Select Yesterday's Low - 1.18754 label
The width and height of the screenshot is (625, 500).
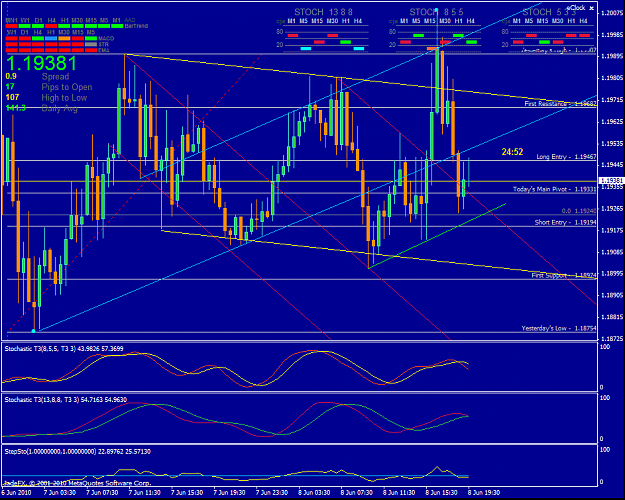click(x=559, y=329)
